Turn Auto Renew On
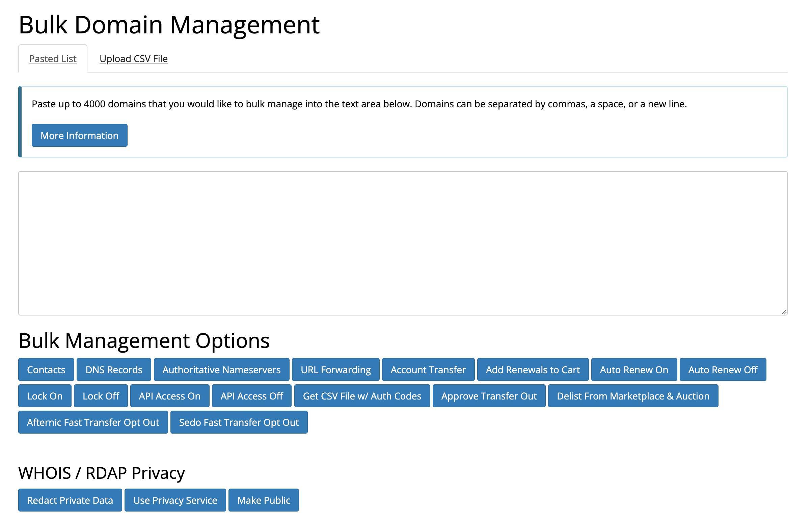 coord(634,369)
